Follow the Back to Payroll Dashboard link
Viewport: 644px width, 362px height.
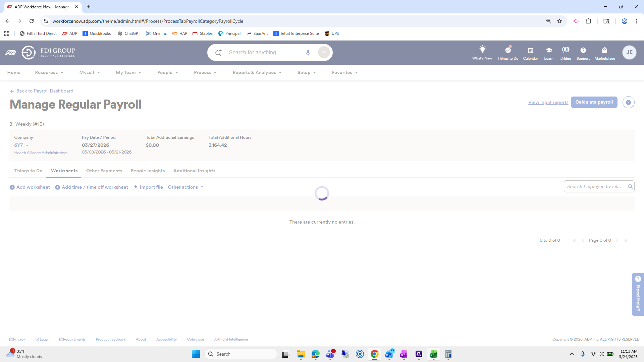click(45, 91)
